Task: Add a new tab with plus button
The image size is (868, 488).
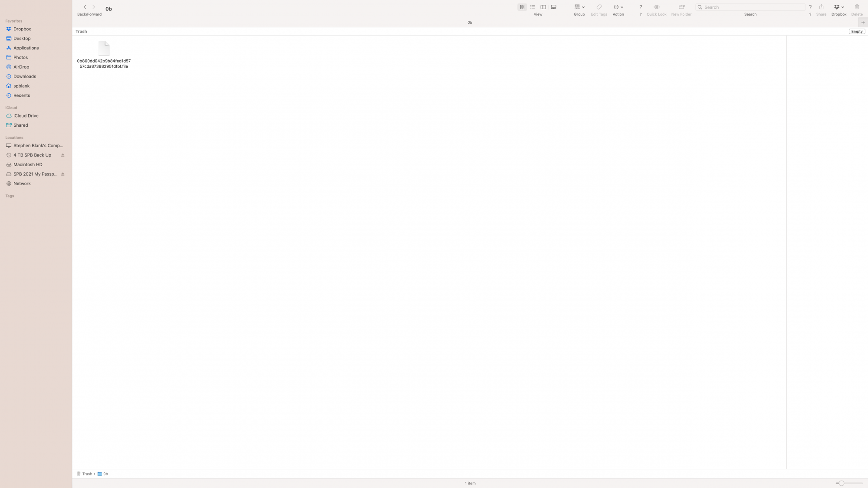Action: [x=863, y=23]
